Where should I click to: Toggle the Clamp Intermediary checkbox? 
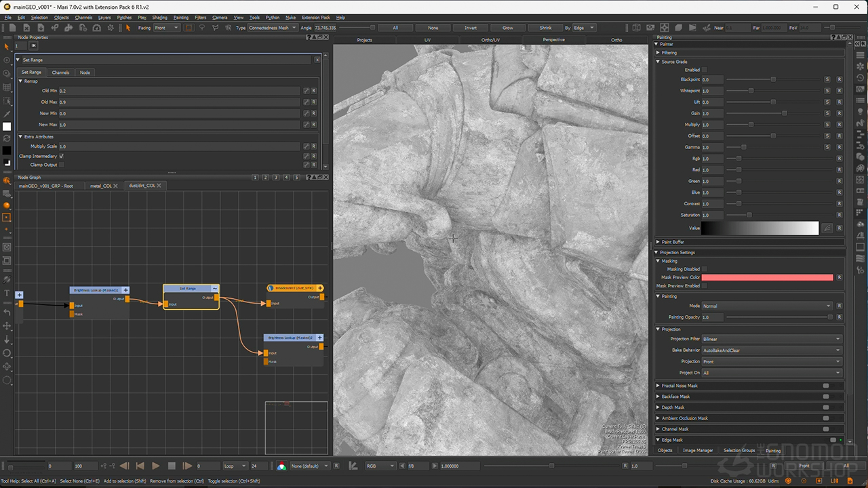pyautogui.click(x=62, y=156)
